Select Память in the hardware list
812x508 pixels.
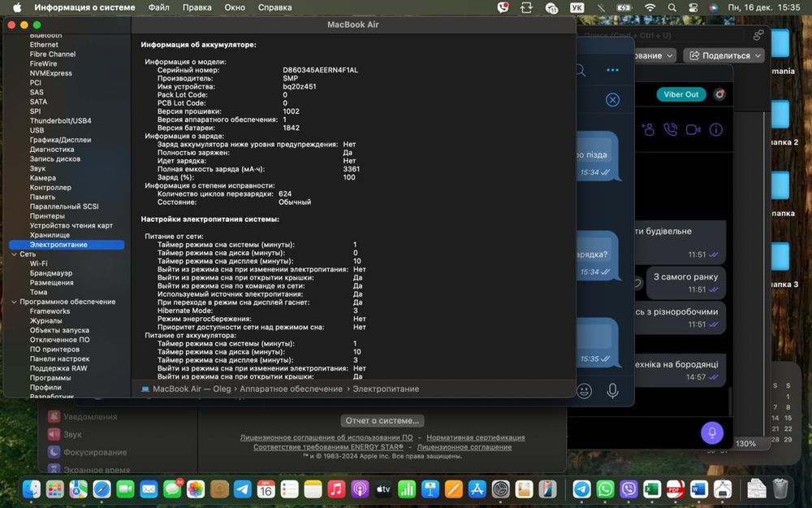42,197
